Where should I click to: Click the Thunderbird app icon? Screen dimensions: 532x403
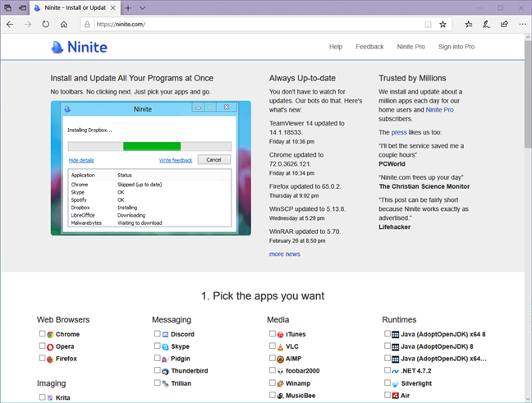[165, 371]
